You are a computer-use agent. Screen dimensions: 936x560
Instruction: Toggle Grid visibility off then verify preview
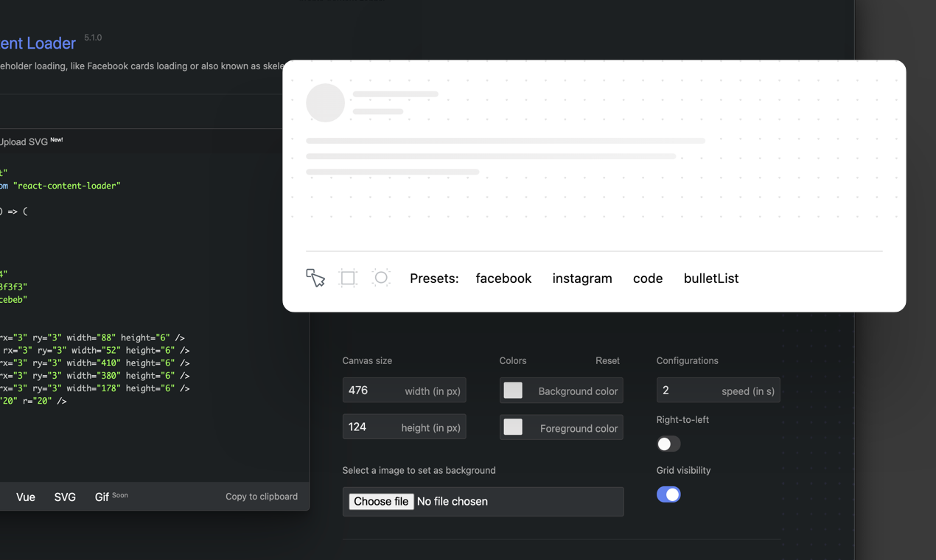668,494
